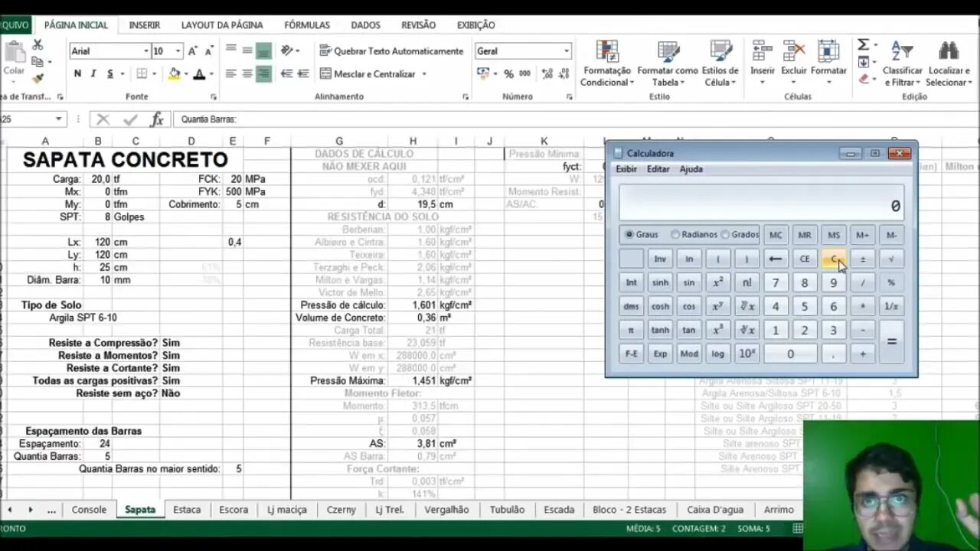
Task: Open the Editar menu in Calculadora
Action: pyautogui.click(x=658, y=169)
